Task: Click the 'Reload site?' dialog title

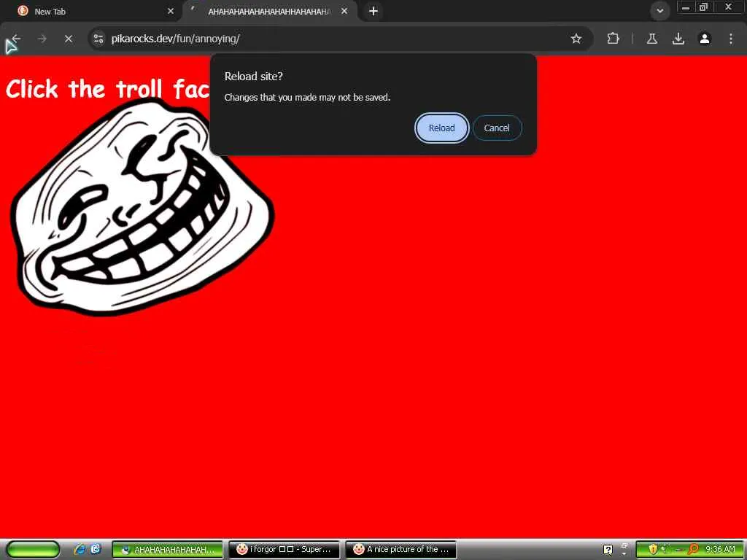Action: (253, 76)
